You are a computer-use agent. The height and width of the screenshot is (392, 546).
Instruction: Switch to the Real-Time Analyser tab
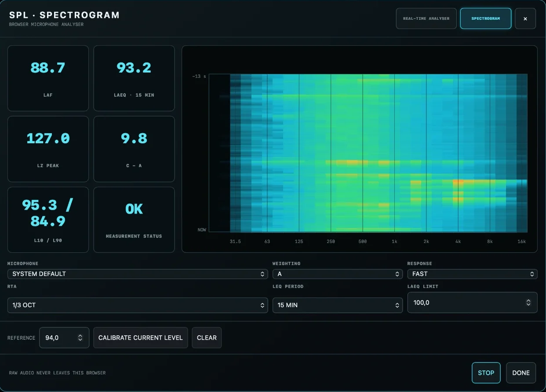pyautogui.click(x=426, y=18)
